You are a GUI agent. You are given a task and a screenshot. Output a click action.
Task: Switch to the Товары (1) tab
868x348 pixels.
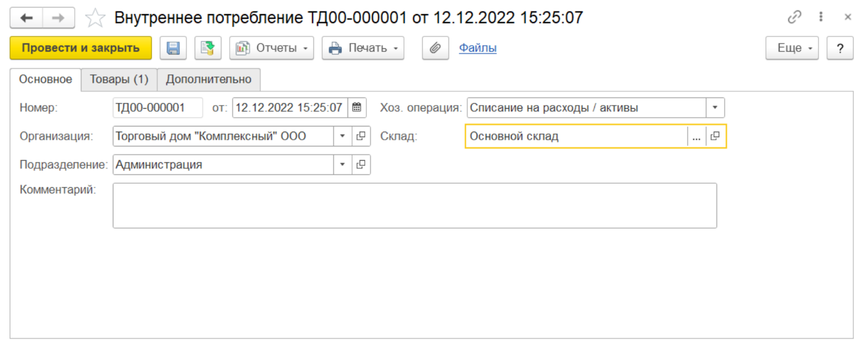pyautogui.click(x=119, y=80)
